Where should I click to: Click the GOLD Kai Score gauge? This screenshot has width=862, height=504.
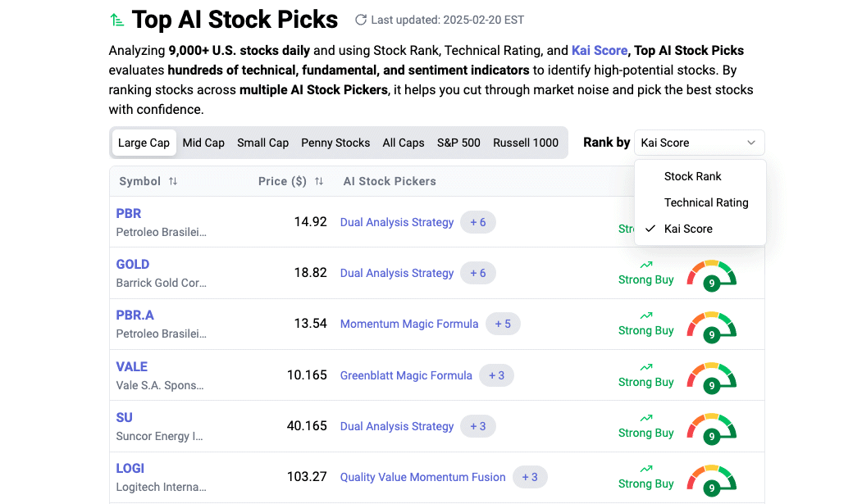[711, 273]
